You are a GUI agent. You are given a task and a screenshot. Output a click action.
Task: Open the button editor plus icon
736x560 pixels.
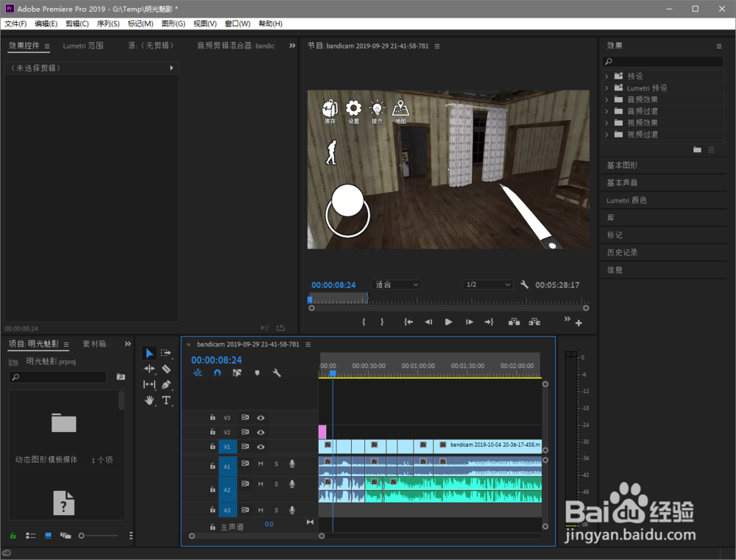click(x=578, y=323)
